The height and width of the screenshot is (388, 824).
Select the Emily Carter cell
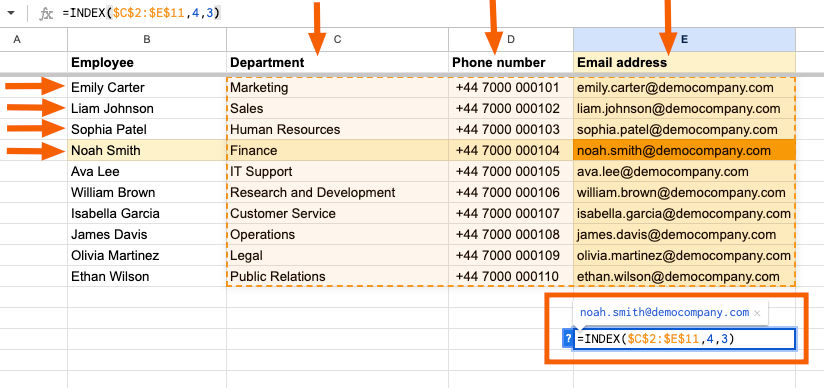(147, 87)
